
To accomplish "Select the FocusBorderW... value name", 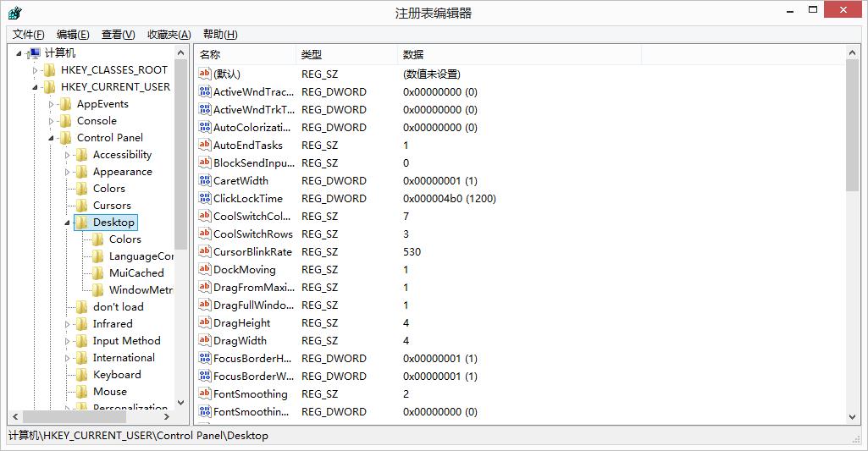I will 253,376.
